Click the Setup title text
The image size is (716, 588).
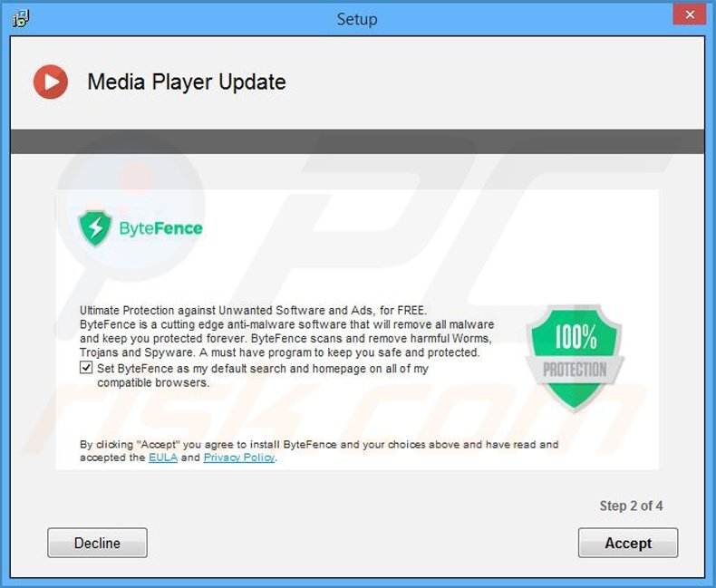(357, 19)
